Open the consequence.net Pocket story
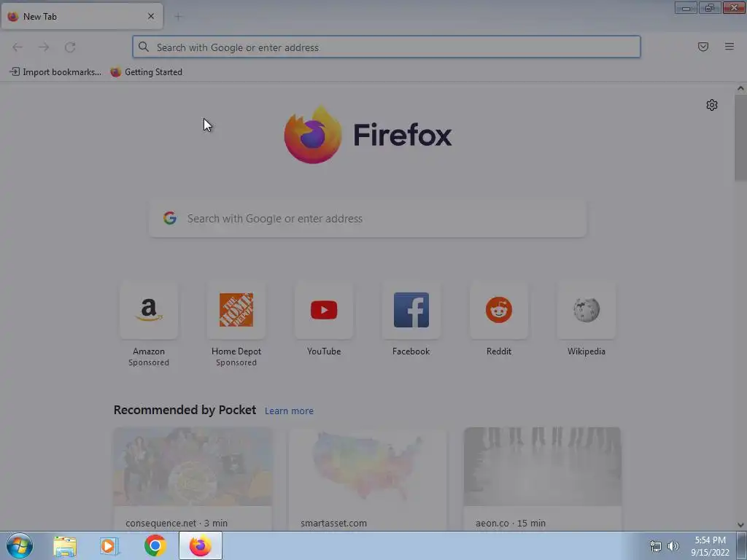This screenshot has width=747, height=560. click(x=193, y=479)
